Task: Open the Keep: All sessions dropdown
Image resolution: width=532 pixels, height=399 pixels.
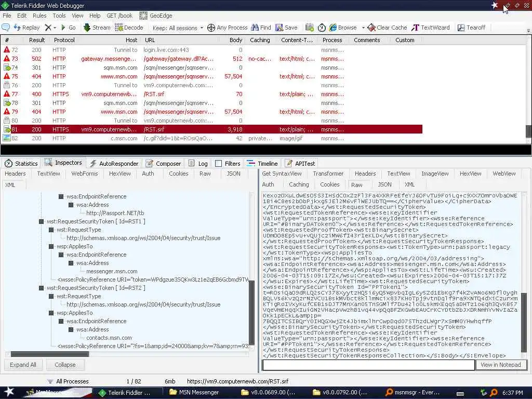Action: point(178,28)
